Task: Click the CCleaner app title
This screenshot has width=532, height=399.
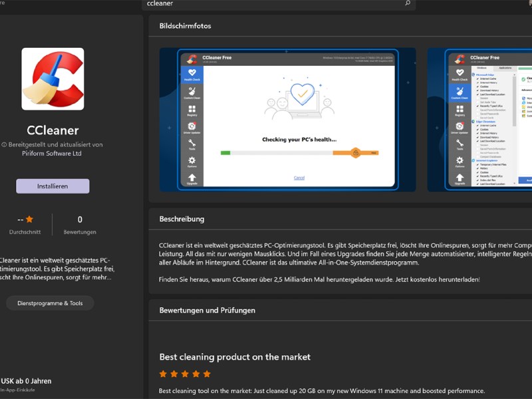Action: [53, 130]
